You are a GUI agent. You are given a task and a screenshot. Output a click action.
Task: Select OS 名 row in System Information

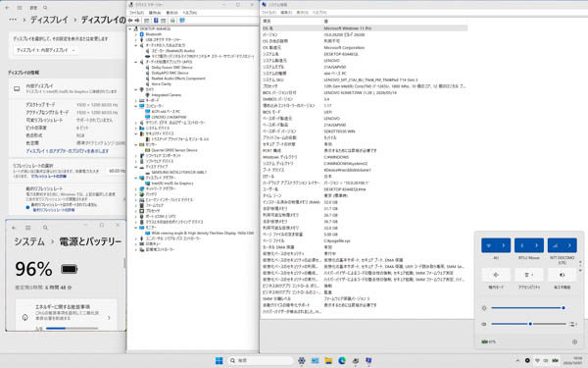365,28
